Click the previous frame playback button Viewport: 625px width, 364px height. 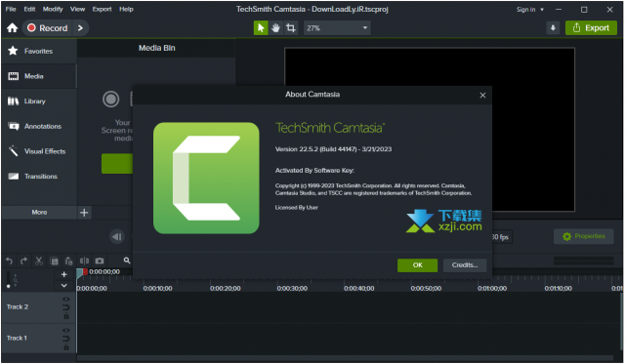pyautogui.click(x=117, y=237)
